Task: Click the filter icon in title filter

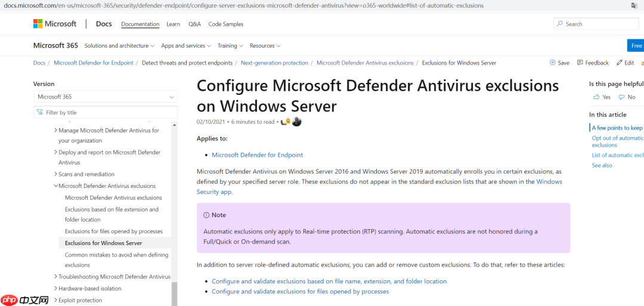Action: click(39, 112)
